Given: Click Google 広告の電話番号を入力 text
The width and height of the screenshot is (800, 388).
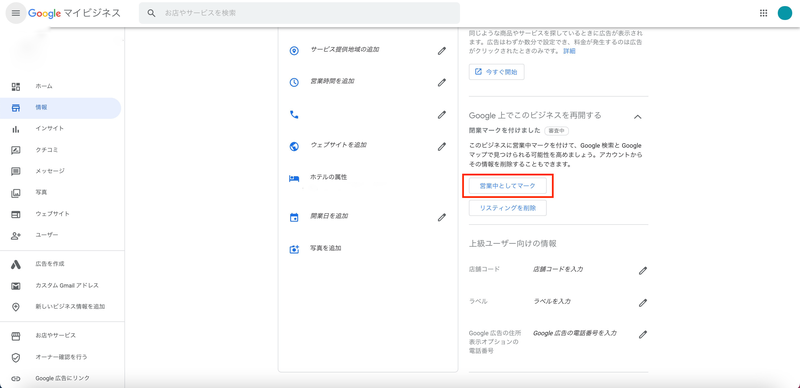Looking at the screenshot, I should tap(575, 333).
